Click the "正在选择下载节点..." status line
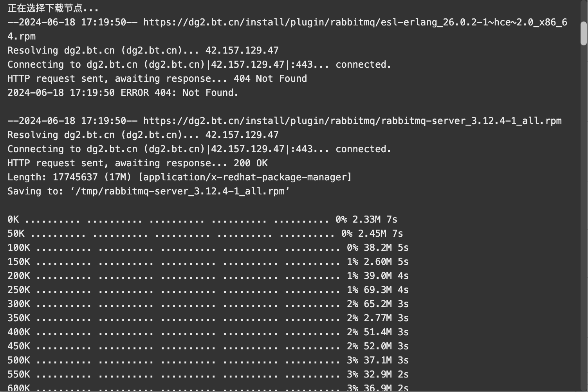Image resolution: width=588 pixels, height=392 pixels. point(53,8)
